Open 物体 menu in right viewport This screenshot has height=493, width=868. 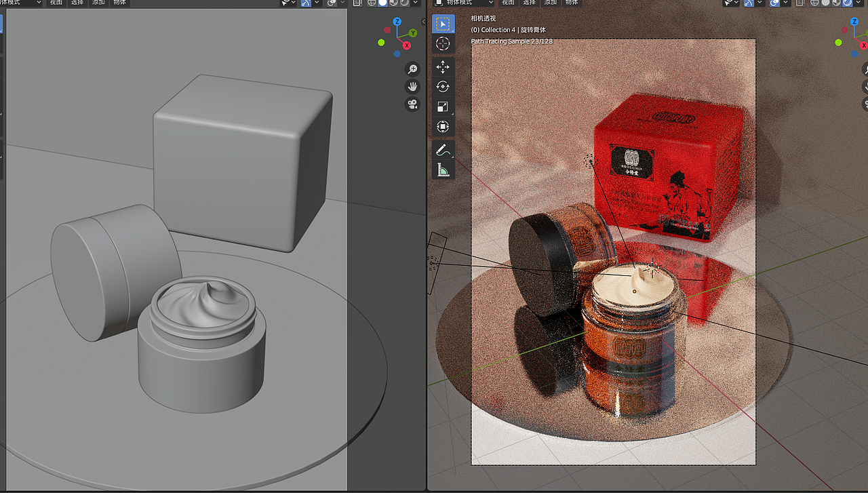tap(572, 3)
